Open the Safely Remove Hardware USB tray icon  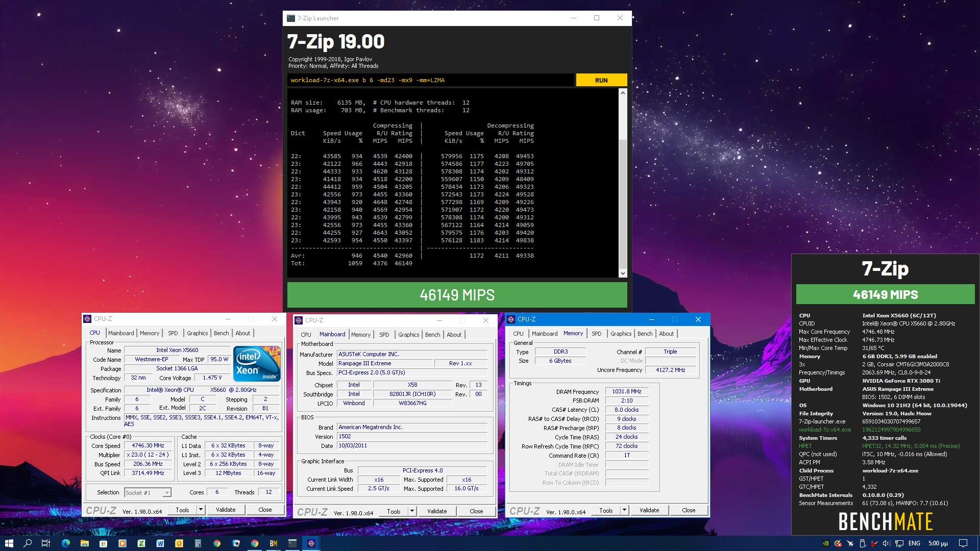coord(863,543)
